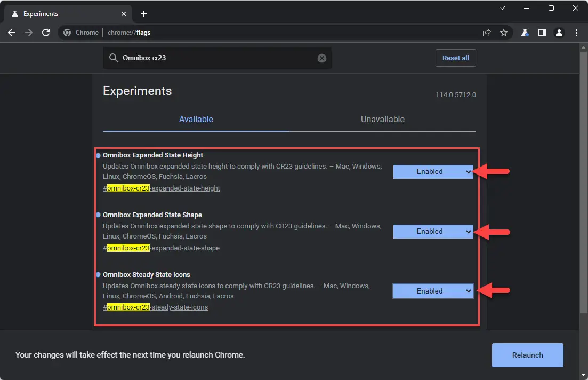Select the Omnibox Expanded State Height title
Image resolution: width=588 pixels, height=380 pixels.
pyautogui.click(x=153, y=155)
